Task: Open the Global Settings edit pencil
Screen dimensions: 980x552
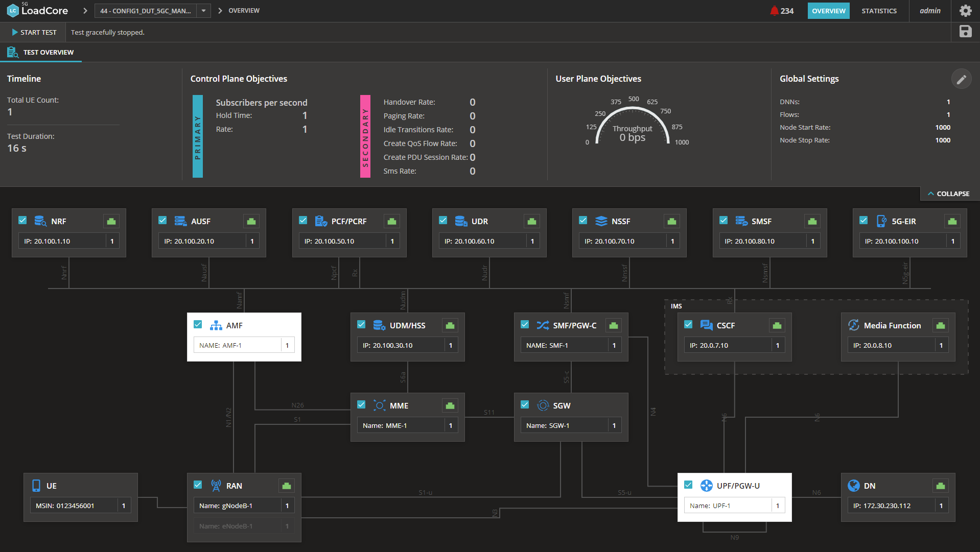Action: (962, 79)
